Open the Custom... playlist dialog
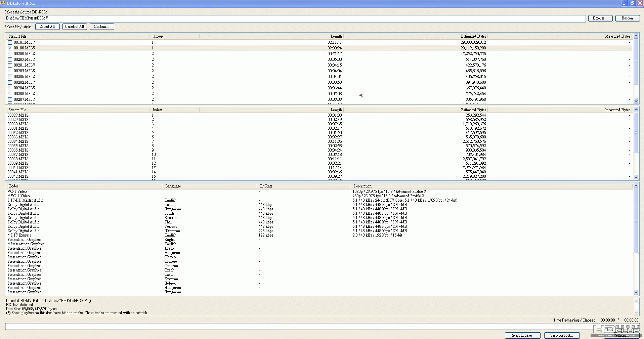This screenshot has height=339, width=644. tap(102, 27)
